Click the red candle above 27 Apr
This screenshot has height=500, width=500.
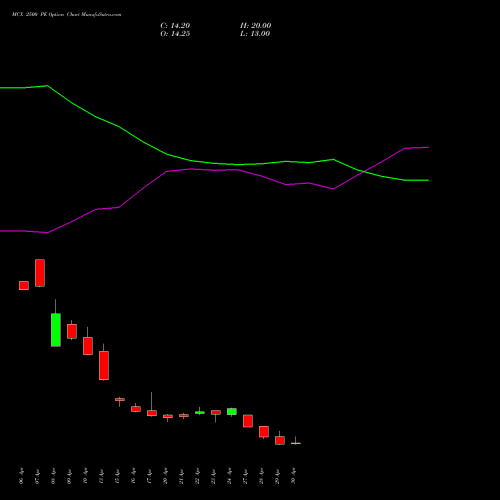pyautogui.click(x=248, y=421)
